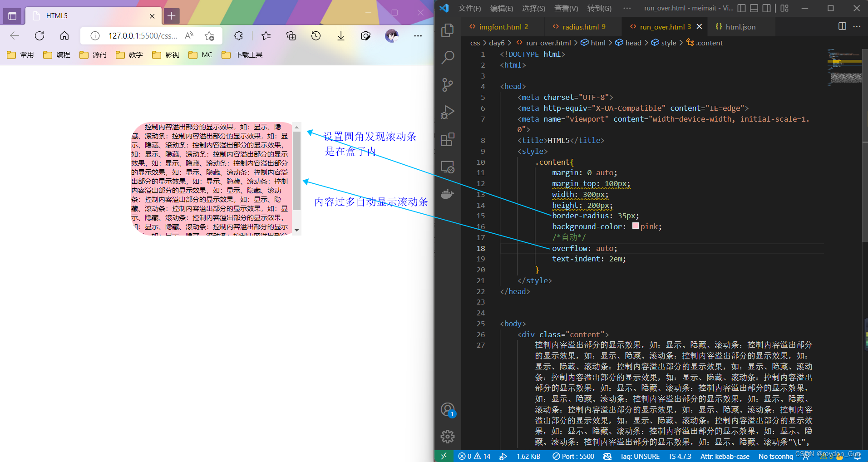The height and width of the screenshot is (462, 868).
Task: Close the run_over.html editor tab
Action: coord(699,26)
